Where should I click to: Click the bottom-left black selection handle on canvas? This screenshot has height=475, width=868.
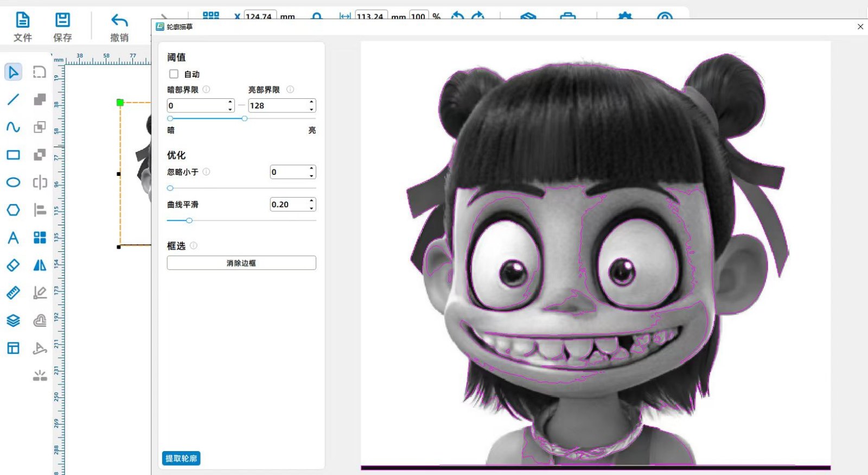119,247
